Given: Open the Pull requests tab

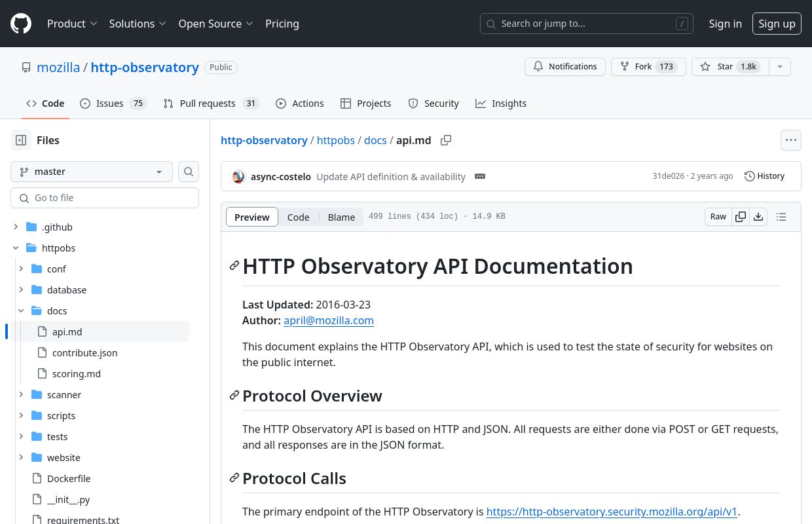Looking at the screenshot, I should 212,103.
